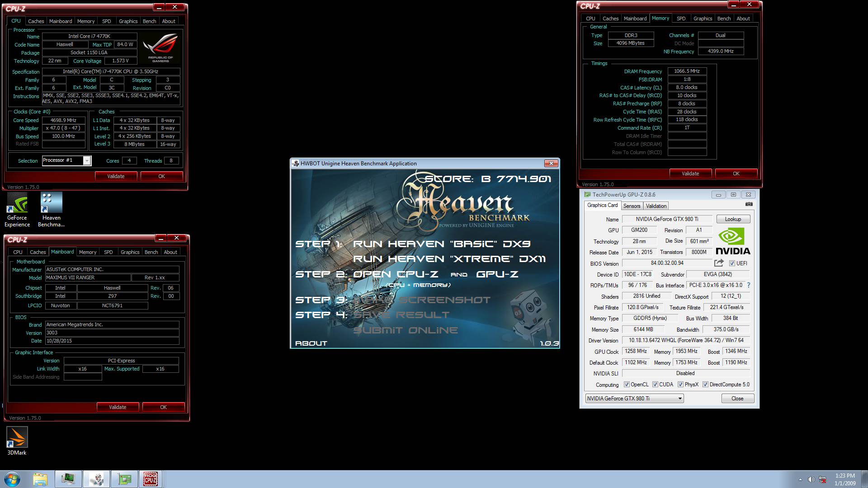Click Validate in CPU tab window
The width and height of the screenshot is (868, 488).
pyautogui.click(x=116, y=176)
